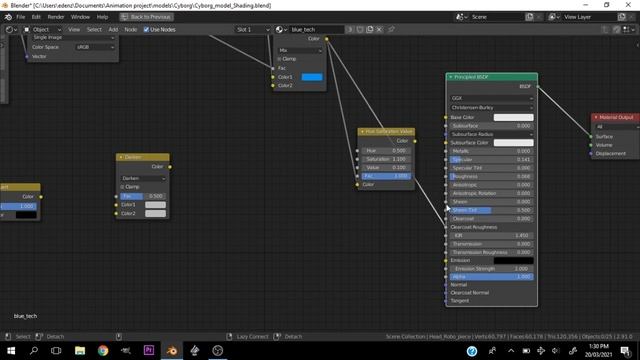The image size is (640, 360).
Task: Open Windows taskbar search
Action: click(34, 351)
